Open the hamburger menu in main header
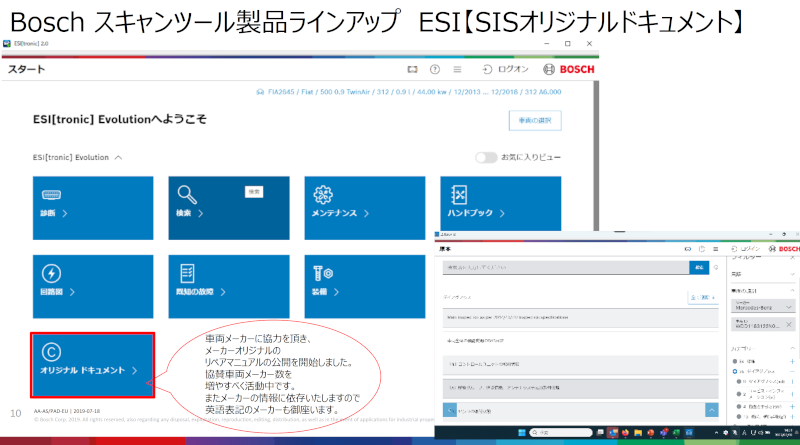Image resolution: width=800 pixels, height=445 pixels. click(457, 69)
